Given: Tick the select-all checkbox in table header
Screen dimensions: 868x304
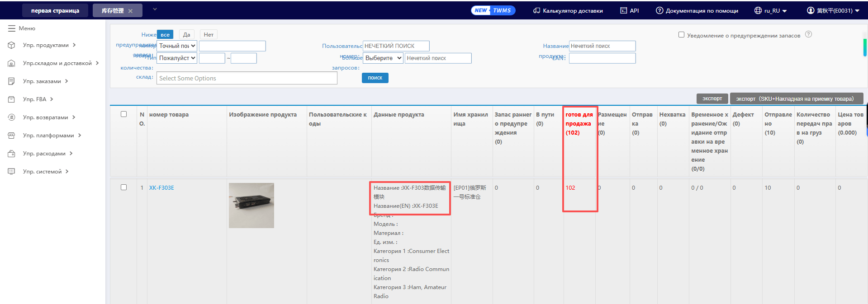Looking at the screenshot, I should pos(123,114).
